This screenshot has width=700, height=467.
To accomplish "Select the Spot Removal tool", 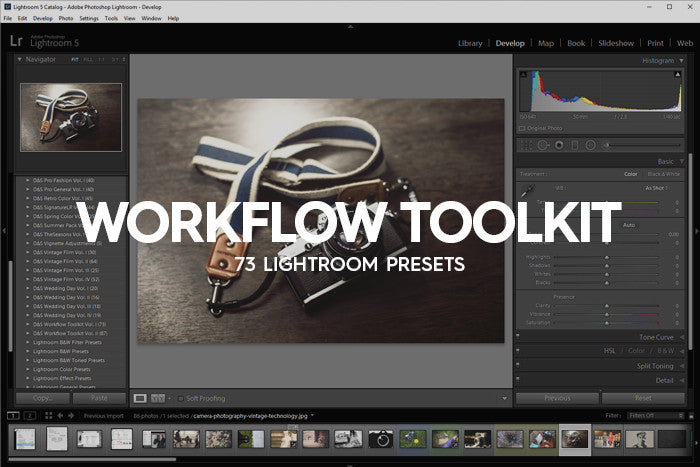I will pyautogui.click(x=543, y=145).
